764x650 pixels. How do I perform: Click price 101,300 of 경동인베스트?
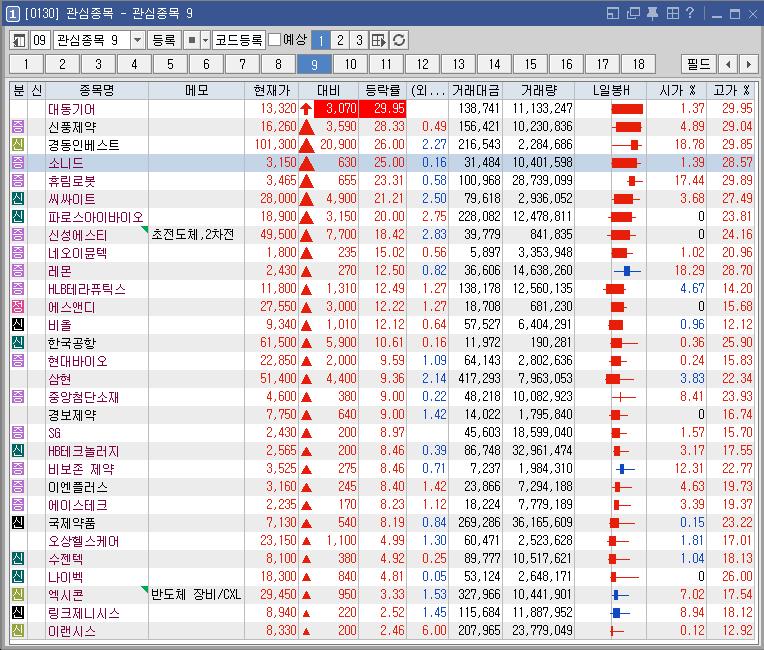(x=275, y=145)
